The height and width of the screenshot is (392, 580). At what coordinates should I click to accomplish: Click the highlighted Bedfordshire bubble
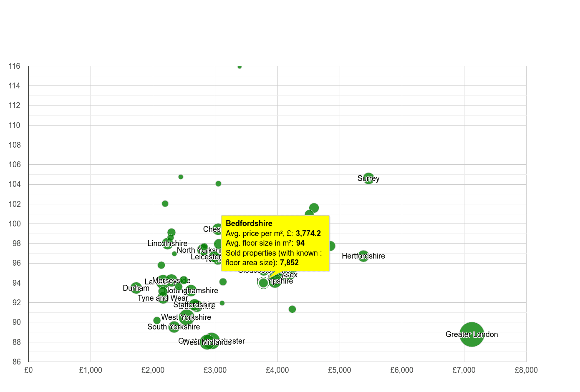coord(264,283)
